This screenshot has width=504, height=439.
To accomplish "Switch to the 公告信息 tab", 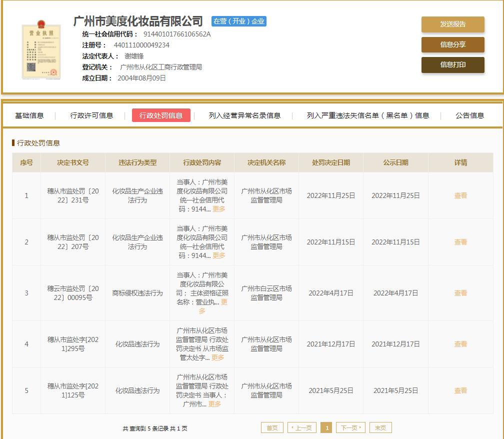I will 469,115.
